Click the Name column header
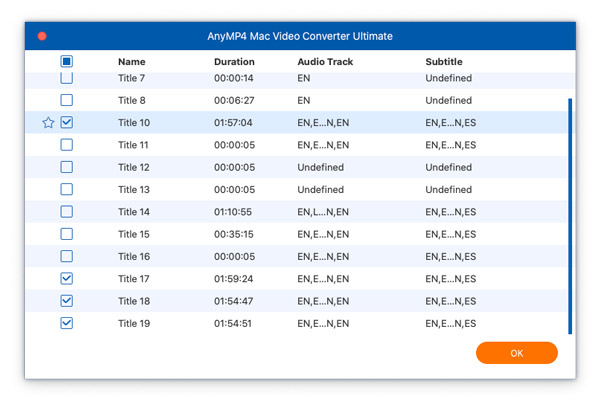600x406 pixels. click(131, 62)
